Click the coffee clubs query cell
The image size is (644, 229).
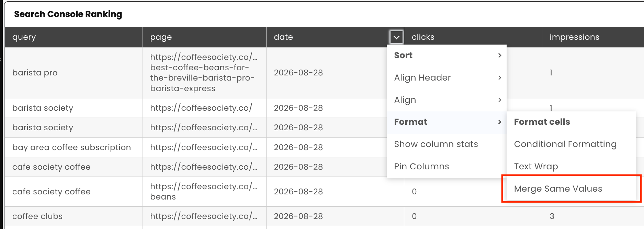pos(74,216)
